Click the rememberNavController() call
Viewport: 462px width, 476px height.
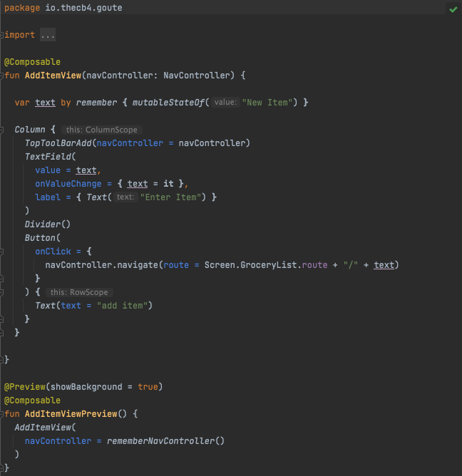[x=165, y=441]
